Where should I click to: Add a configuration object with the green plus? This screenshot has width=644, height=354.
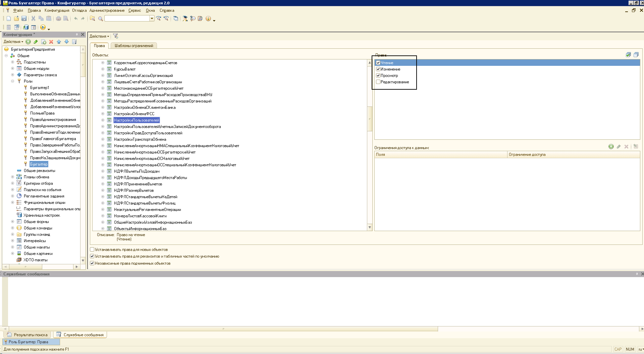point(28,42)
